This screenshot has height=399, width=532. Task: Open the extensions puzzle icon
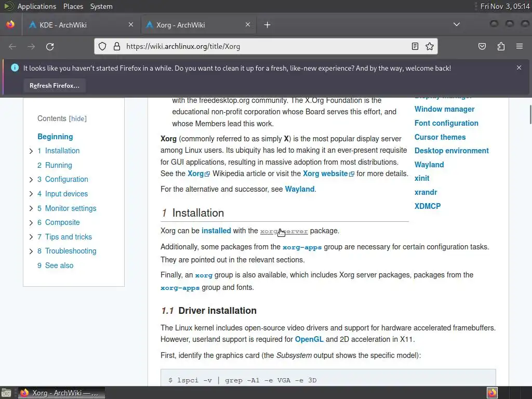point(501,46)
